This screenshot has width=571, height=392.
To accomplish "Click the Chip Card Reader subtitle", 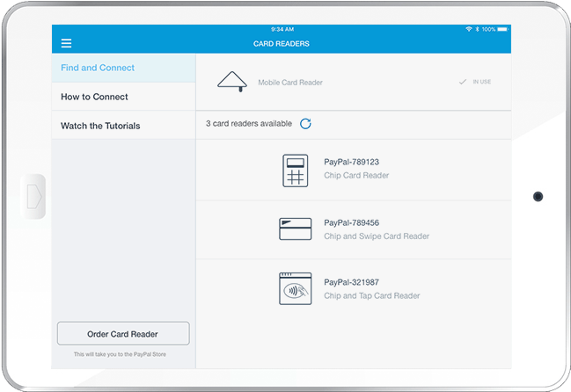I will tap(356, 175).
